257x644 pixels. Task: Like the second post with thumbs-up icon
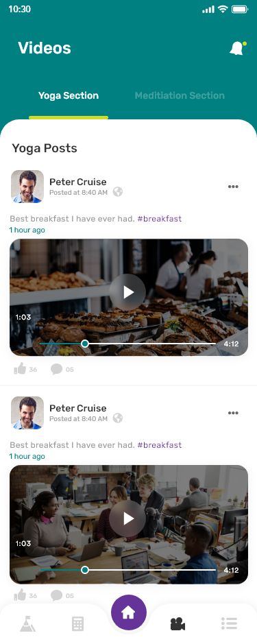20,595
